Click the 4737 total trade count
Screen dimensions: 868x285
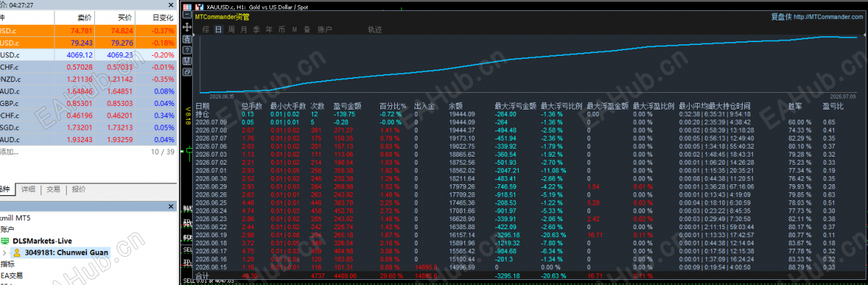(x=317, y=276)
